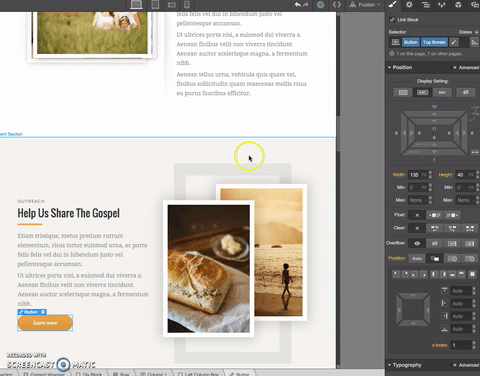
Task: Undo the last change
Action: click(297, 5)
